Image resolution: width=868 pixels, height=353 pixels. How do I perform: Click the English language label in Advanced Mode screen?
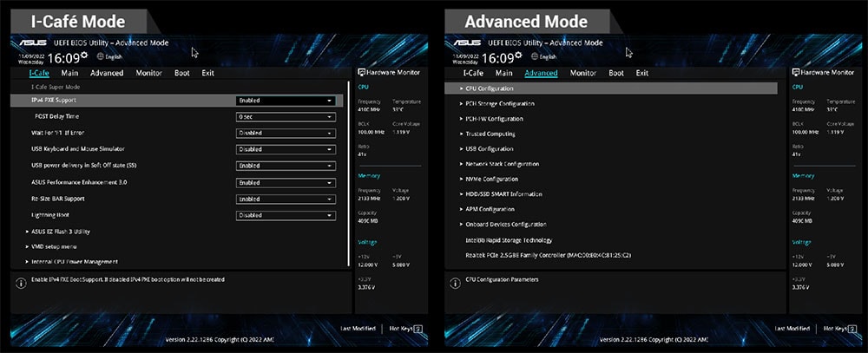pos(548,56)
